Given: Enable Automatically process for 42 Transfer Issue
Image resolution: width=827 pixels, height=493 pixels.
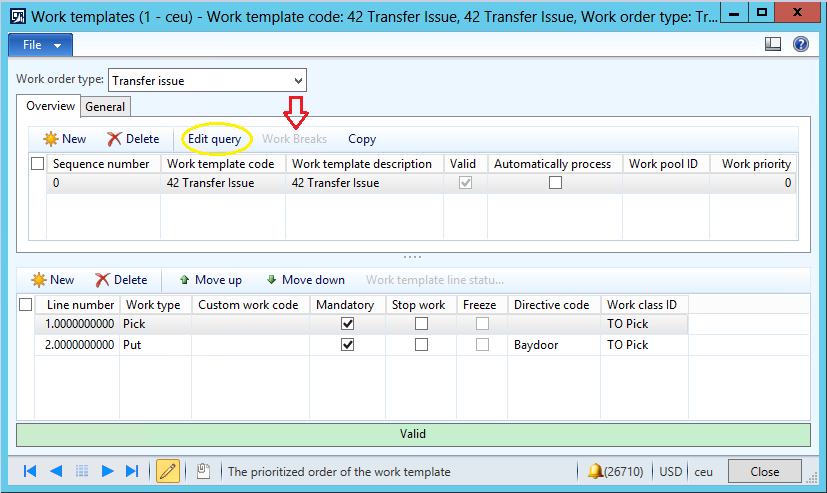Looking at the screenshot, I should (555, 183).
